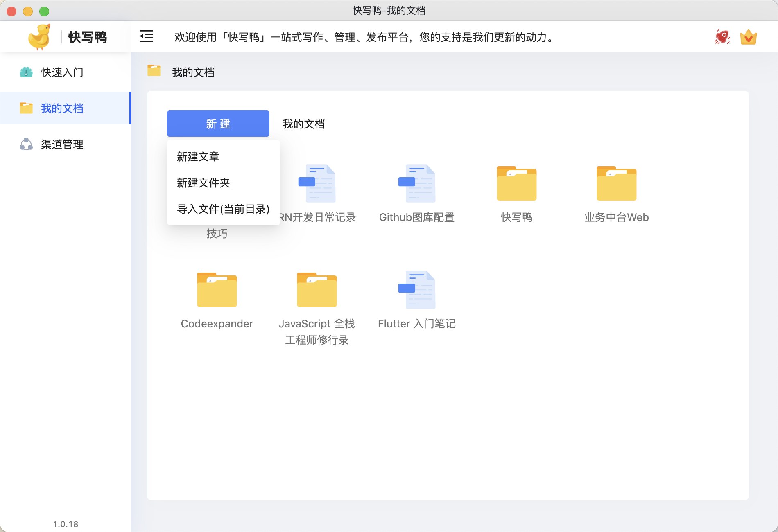Viewport: 778px width, 532px height.
Task: Click 我的文档 folder icon in sidebar
Action: pos(26,108)
